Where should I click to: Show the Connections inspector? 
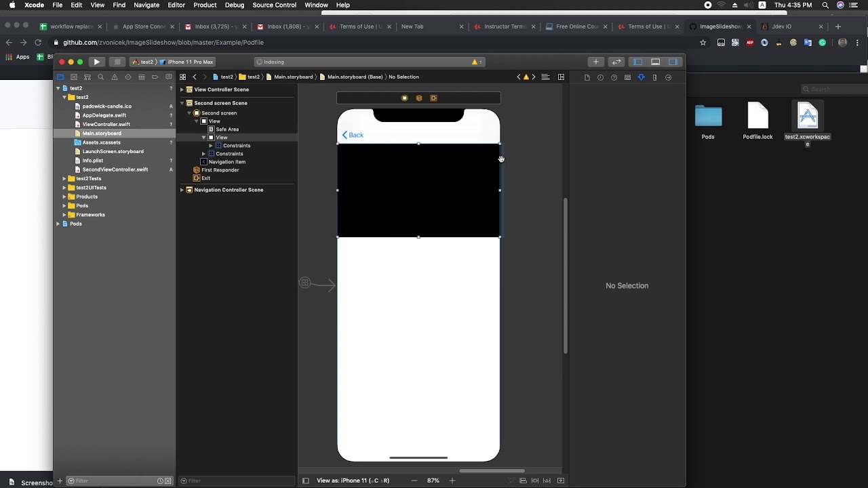click(x=668, y=77)
